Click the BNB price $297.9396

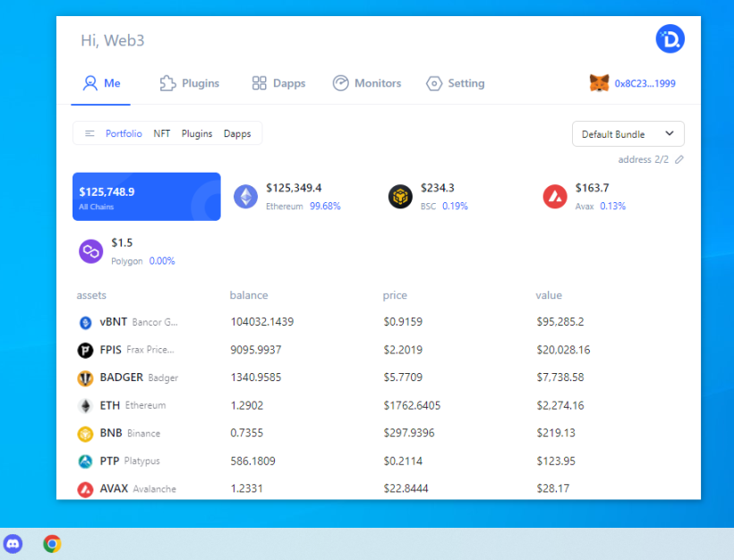point(409,433)
